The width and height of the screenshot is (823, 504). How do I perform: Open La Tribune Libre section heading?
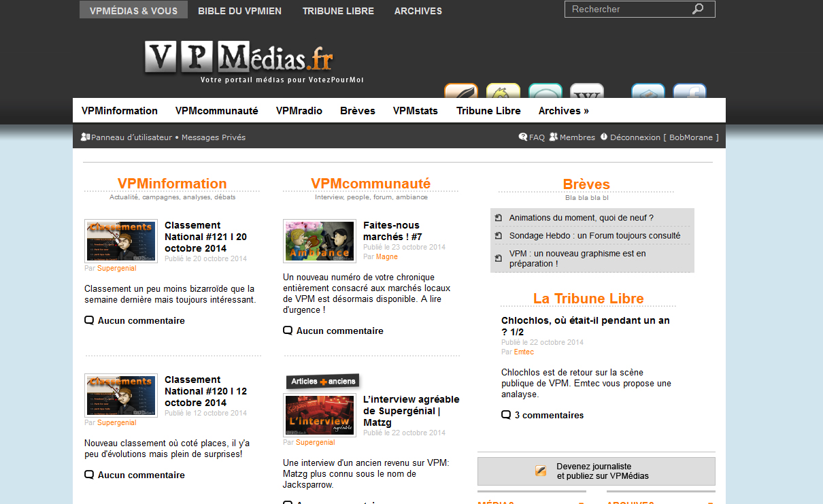point(588,299)
